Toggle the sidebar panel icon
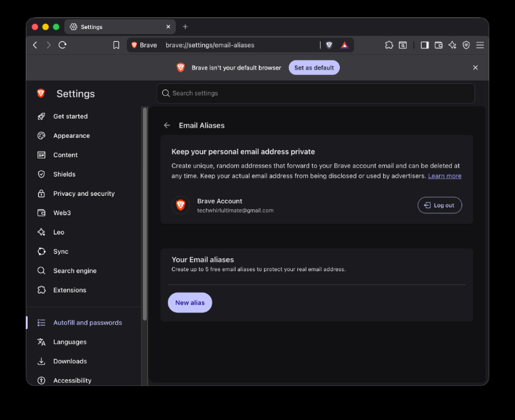 tap(425, 45)
